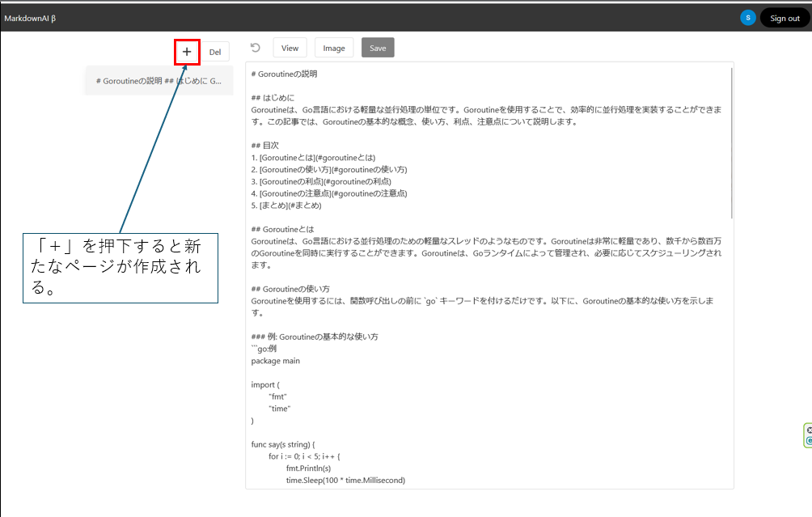Viewport: 812px width, 517px height.
Task: Save the document with Save button
Action: (378, 48)
